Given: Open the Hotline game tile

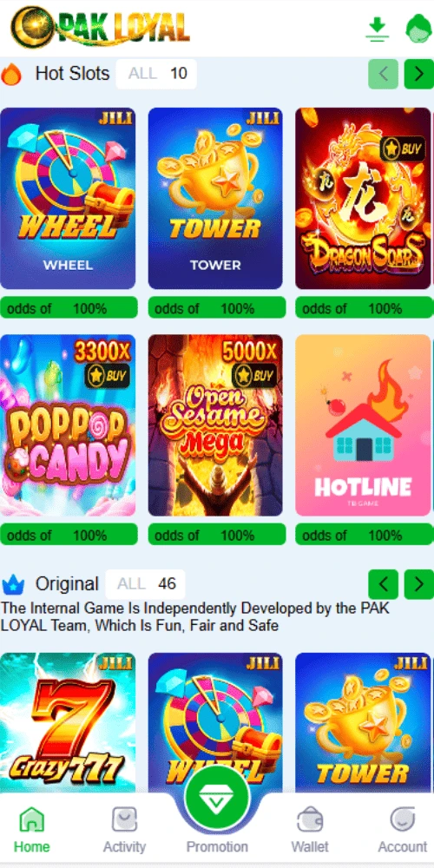Looking at the screenshot, I should (x=363, y=425).
